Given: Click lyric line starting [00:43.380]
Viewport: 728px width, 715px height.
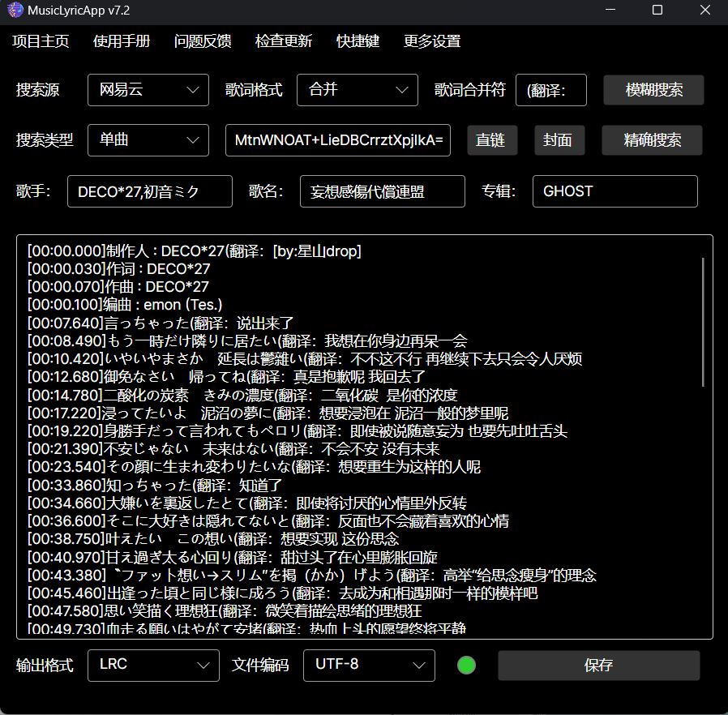Looking at the screenshot, I should click(311, 576).
